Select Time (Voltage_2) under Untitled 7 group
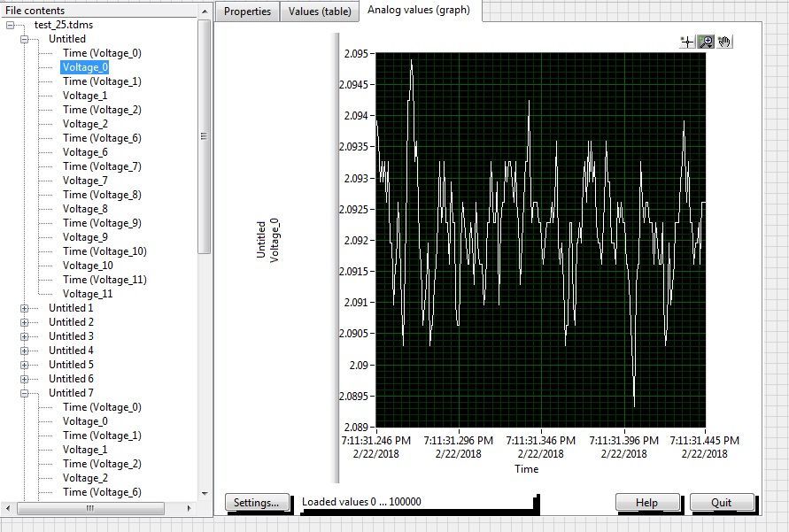This screenshot has height=532, width=789. coord(102,464)
